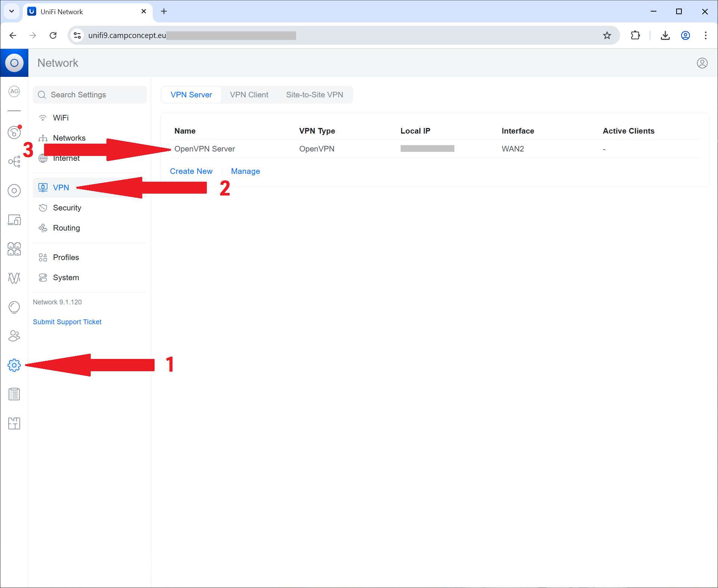Open the Settings gear in left sidebar
Screen dimensions: 718x588
[x=14, y=365]
